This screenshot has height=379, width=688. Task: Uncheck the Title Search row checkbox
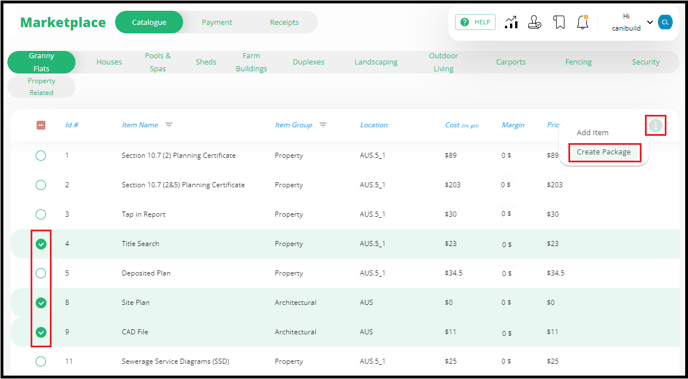point(41,244)
